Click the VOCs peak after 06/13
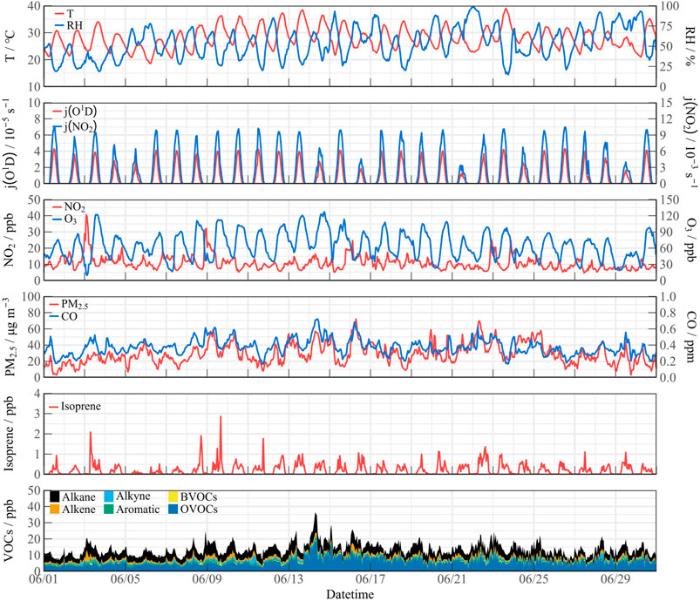700x601 pixels. pos(316,515)
